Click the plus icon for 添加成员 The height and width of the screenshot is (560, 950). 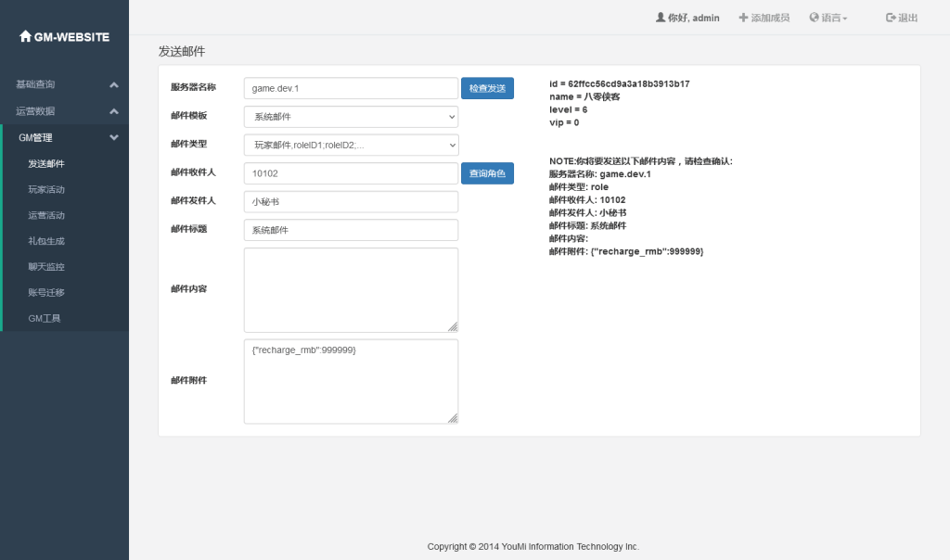click(x=743, y=18)
